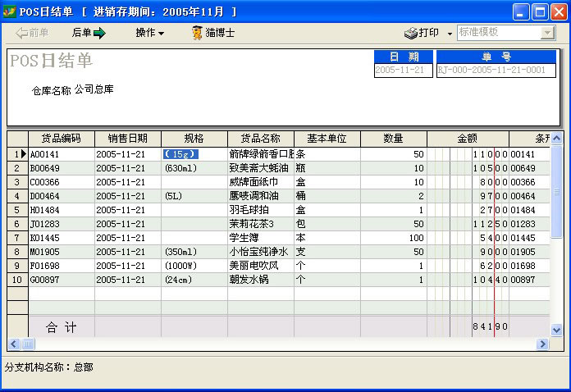Select the 数量 column header
This screenshot has width=571, height=392.
[393, 139]
